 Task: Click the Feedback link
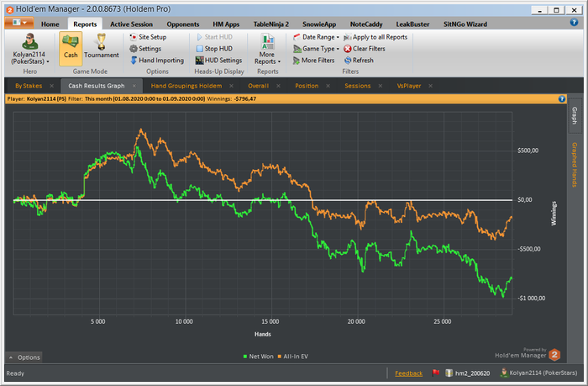click(409, 373)
